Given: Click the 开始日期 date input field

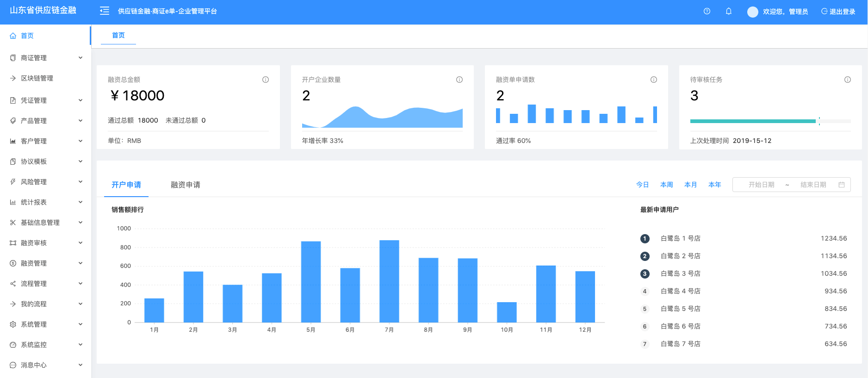Looking at the screenshot, I should pyautogui.click(x=761, y=185).
